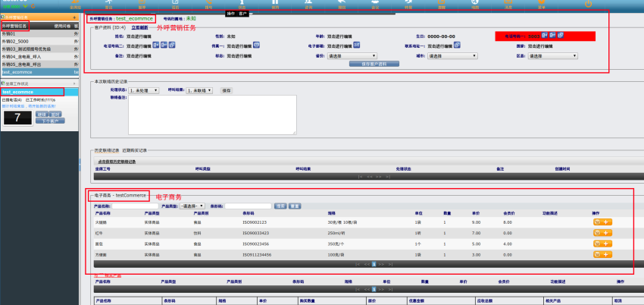Image resolution: width=644 pixels, height=305 pixels.
Task: Click the 下个客户 next customer button
Action: click(x=52, y=121)
